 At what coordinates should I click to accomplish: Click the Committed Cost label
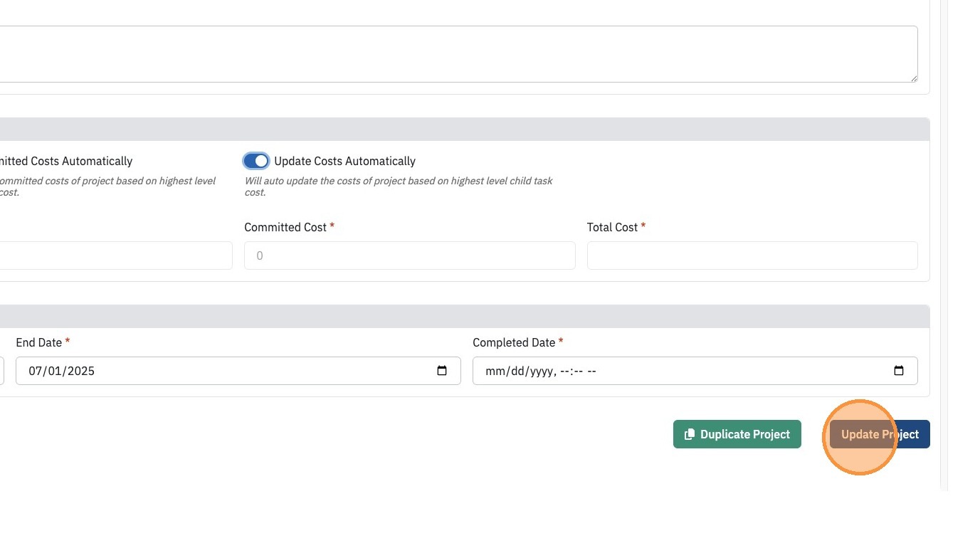point(285,227)
